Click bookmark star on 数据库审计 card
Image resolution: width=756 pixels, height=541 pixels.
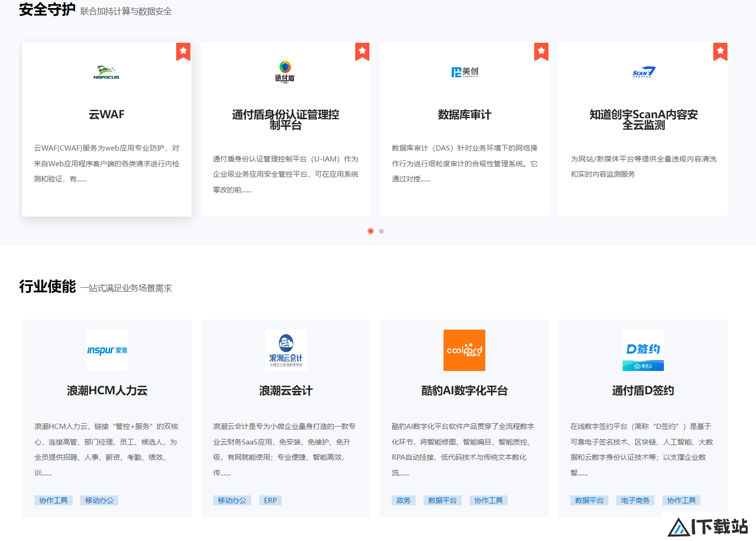click(541, 51)
